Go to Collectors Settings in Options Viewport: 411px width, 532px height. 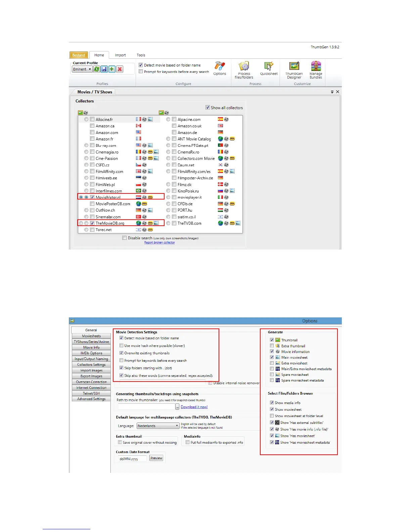[x=91, y=364]
